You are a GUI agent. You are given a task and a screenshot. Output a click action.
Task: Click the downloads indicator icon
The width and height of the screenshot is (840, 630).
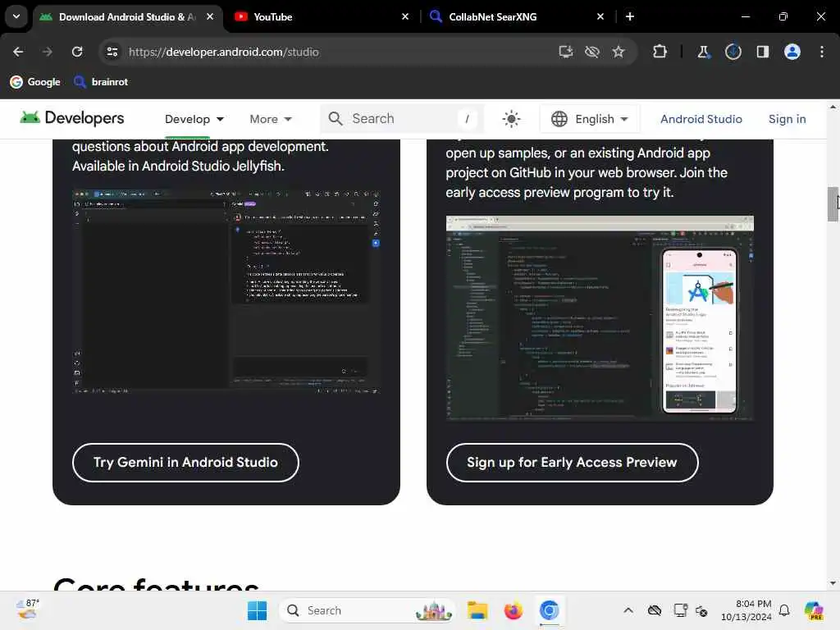(733, 52)
